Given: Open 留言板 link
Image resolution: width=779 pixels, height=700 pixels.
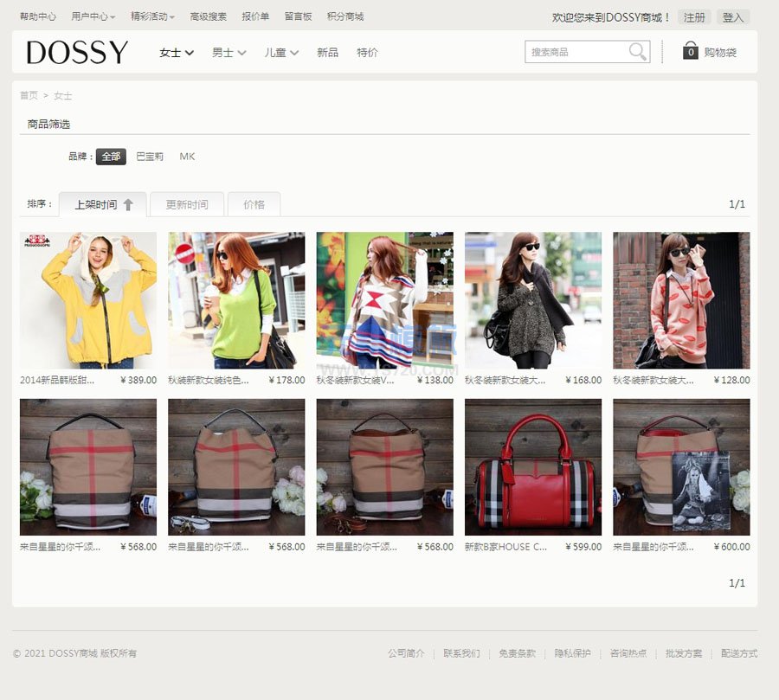Looking at the screenshot, I should click(298, 16).
